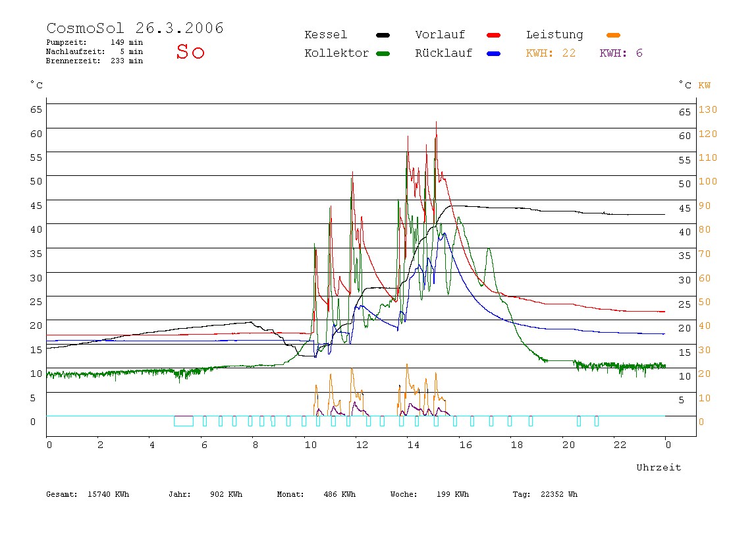Viewport: 756px width, 535px height.
Task: Select the Monat 486 KWh total
Action: [x=316, y=494]
